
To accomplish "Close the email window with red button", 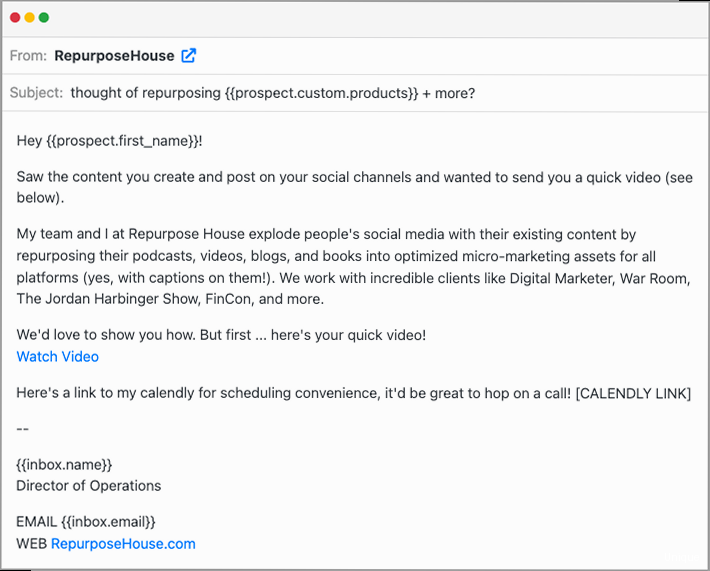I will pos(15,18).
